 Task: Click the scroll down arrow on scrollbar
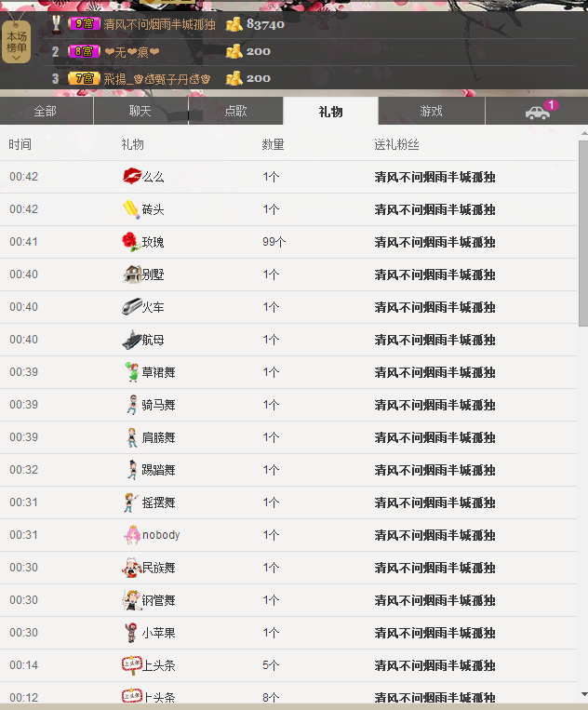tap(582, 693)
